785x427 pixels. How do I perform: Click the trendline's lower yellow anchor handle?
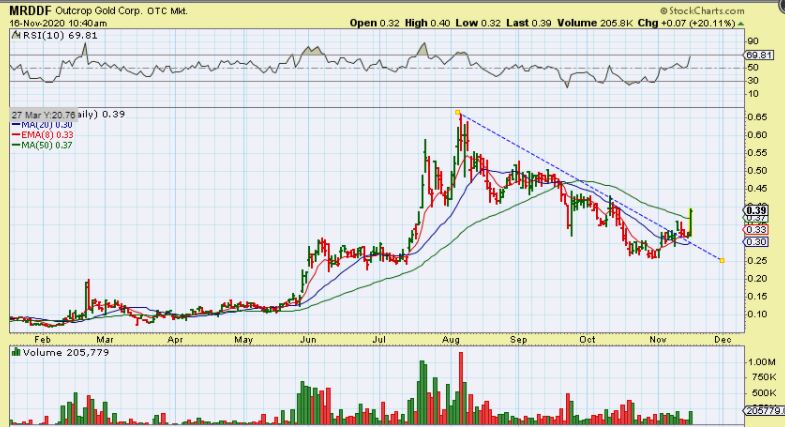coord(722,260)
